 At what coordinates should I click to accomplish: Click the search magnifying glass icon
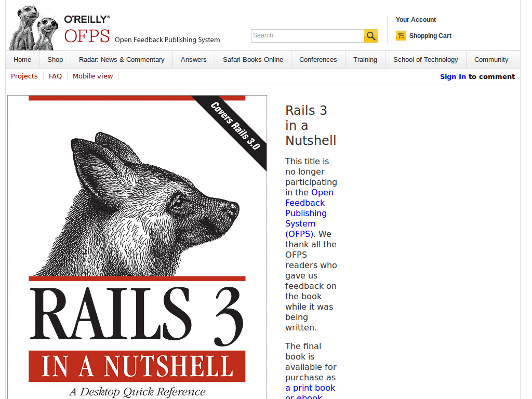click(370, 35)
